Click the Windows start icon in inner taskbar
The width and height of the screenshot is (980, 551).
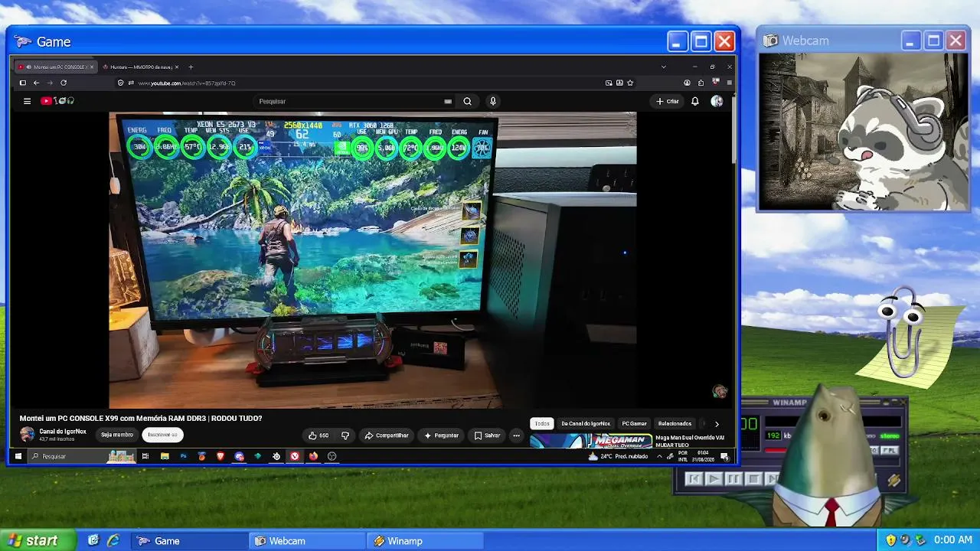[x=18, y=456]
